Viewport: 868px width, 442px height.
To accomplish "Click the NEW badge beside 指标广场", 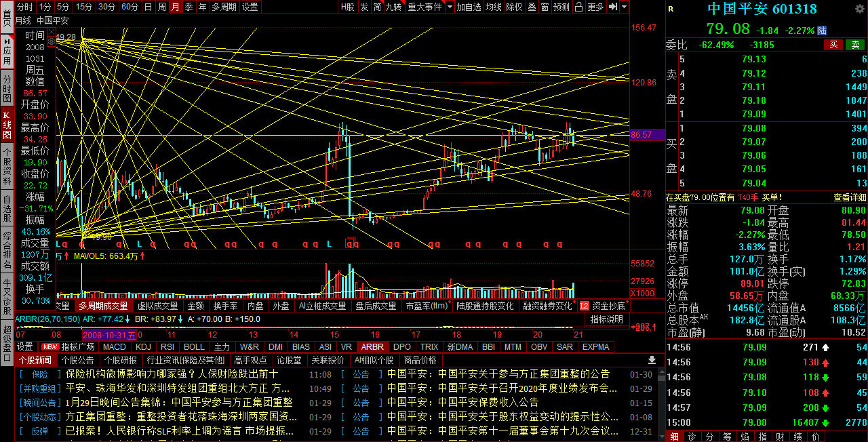I will [50, 346].
